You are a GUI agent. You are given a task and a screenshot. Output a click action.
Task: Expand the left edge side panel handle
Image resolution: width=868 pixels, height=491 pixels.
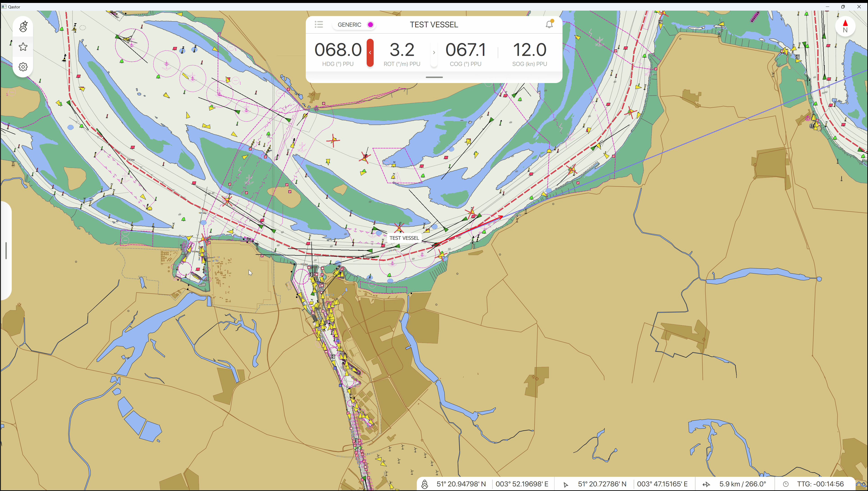(x=6, y=250)
